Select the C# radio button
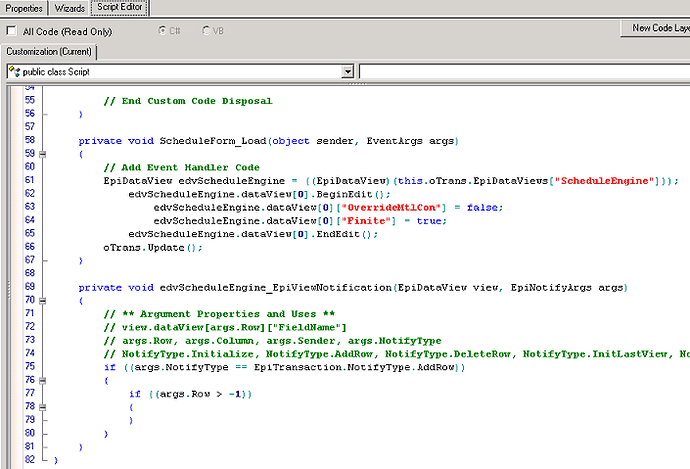 click(x=164, y=31)
